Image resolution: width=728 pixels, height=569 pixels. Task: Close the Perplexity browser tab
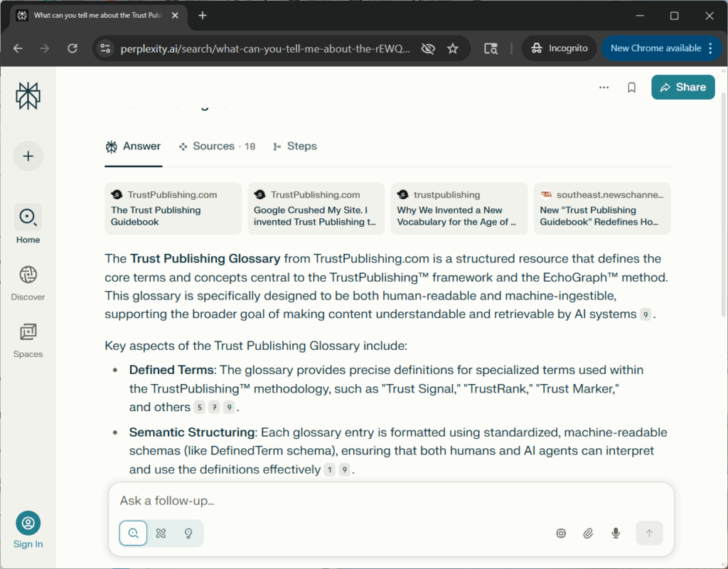[175, 16]
